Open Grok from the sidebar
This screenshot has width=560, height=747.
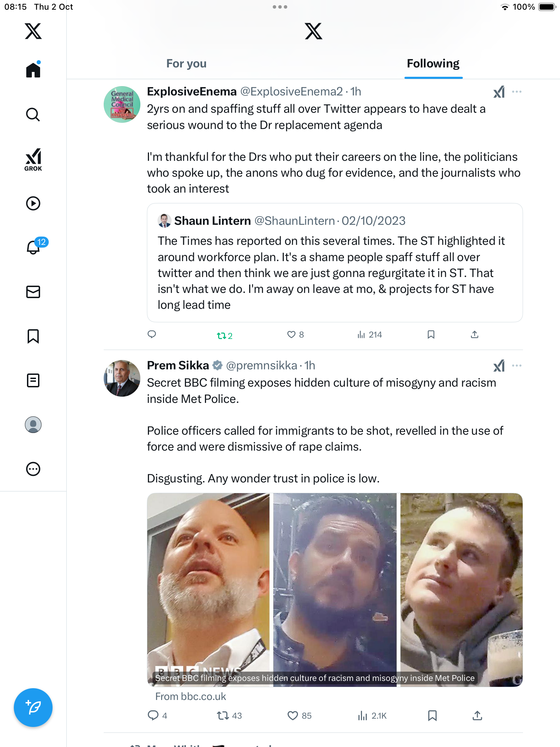point(33,159)
